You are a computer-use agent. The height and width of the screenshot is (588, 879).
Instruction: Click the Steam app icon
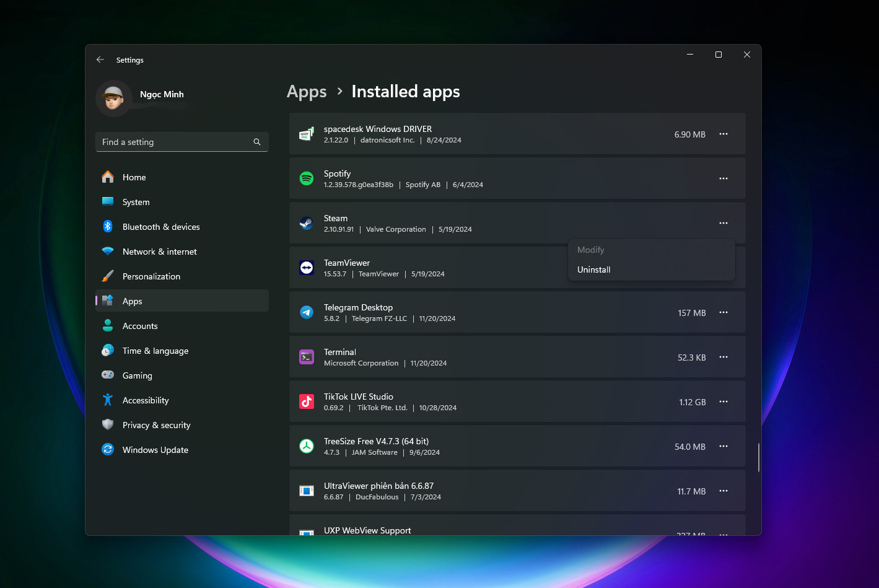(x=307, y=223)
